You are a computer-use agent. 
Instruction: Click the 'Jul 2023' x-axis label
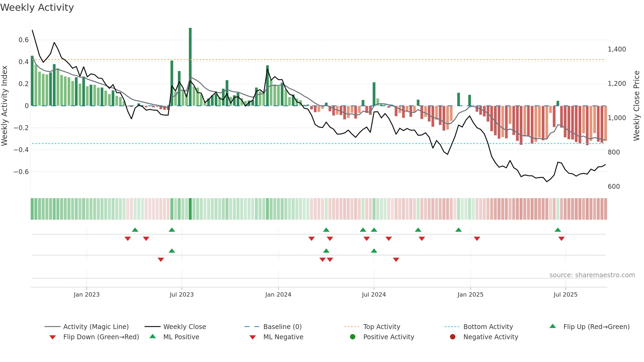coord(182,294)
